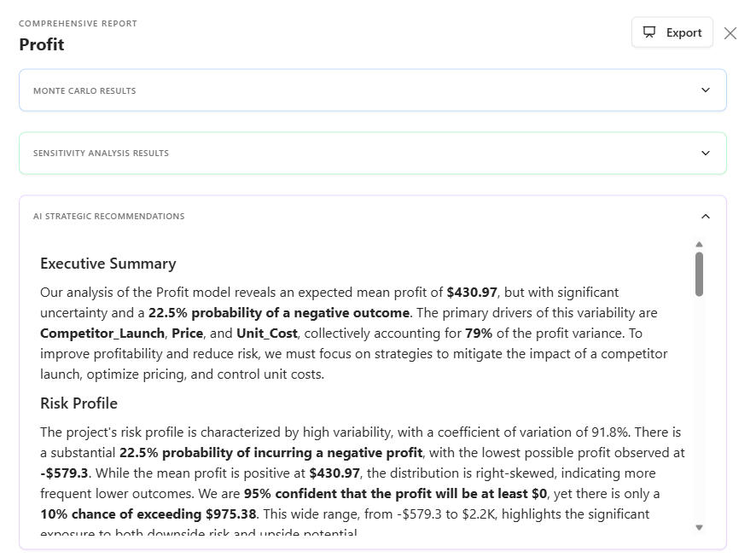Click the export monitor icon
Viewport: 756px width, 557px height.
coord(650,32)
